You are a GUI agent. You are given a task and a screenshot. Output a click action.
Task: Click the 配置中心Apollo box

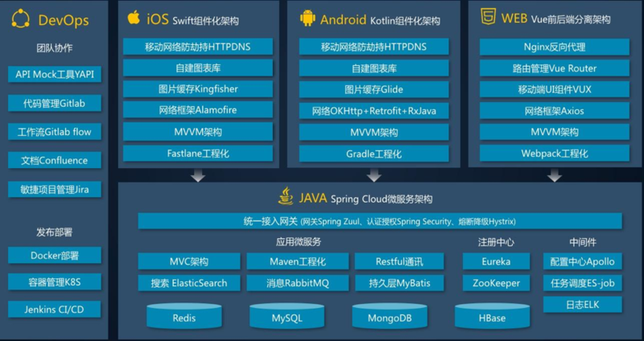[582, 261]
